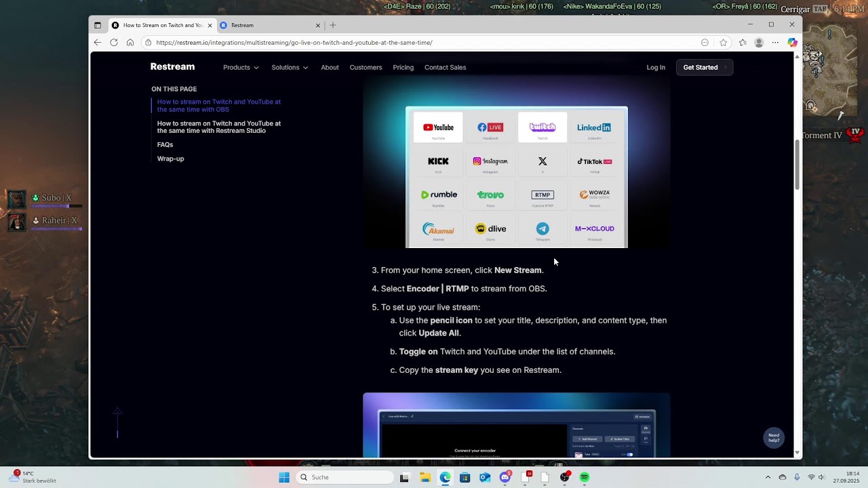Show hidden system tray icons

(768, 477)
